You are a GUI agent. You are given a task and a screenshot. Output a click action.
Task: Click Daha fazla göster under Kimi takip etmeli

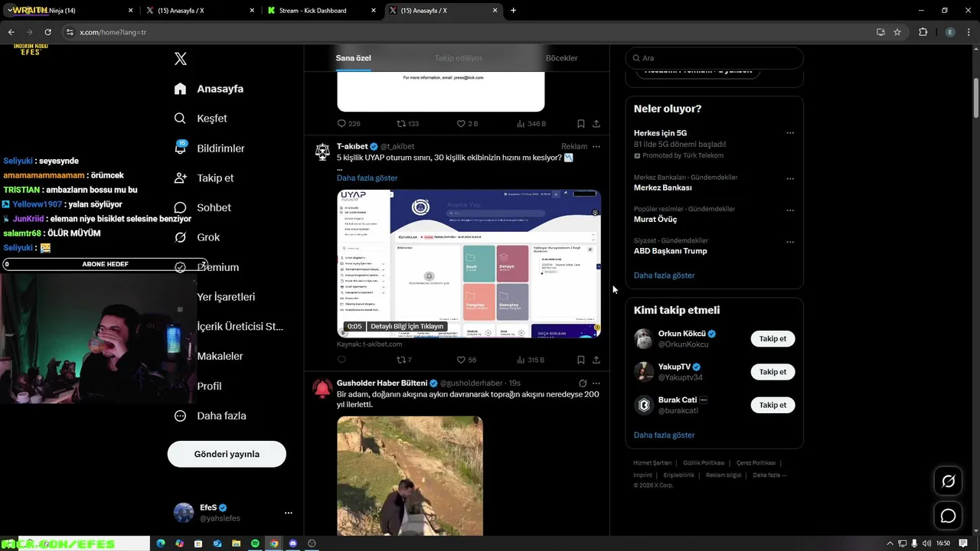(x=664, y=435)
